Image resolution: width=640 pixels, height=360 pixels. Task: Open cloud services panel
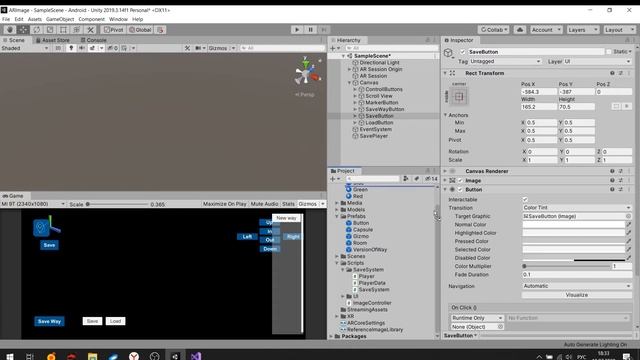(520, 30)
